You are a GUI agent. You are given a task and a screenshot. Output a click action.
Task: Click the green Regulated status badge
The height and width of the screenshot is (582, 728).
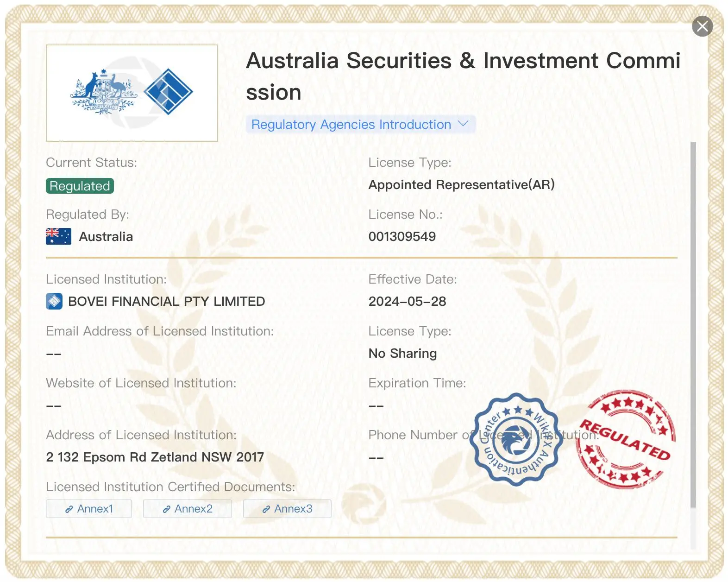tap(80, 186)
